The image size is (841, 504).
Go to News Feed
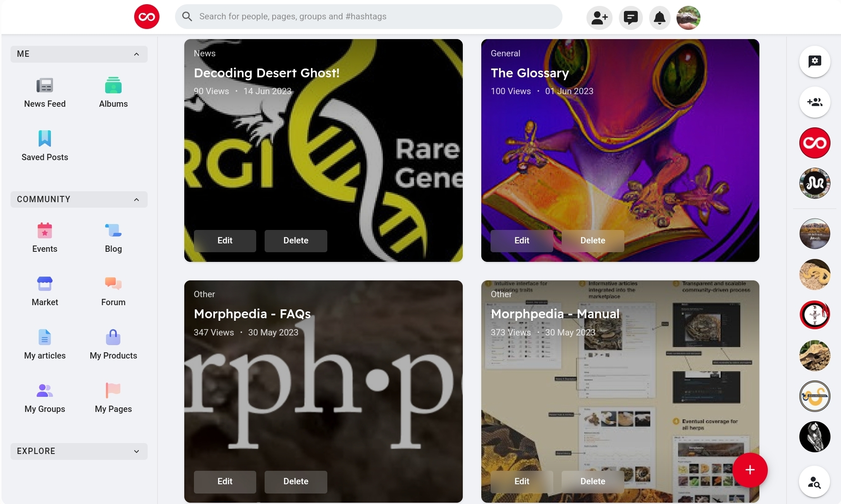tap(45, 92)
